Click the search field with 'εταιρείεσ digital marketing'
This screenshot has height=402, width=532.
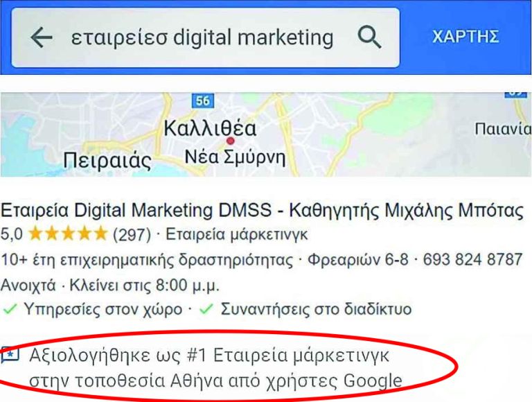pyautogui.click(x=206, y=37)
